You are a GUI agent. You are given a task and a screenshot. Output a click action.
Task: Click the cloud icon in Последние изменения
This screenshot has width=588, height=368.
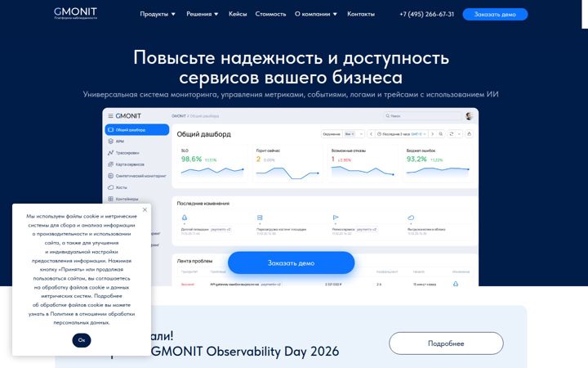pyautogui.click(x=411, y=218)
